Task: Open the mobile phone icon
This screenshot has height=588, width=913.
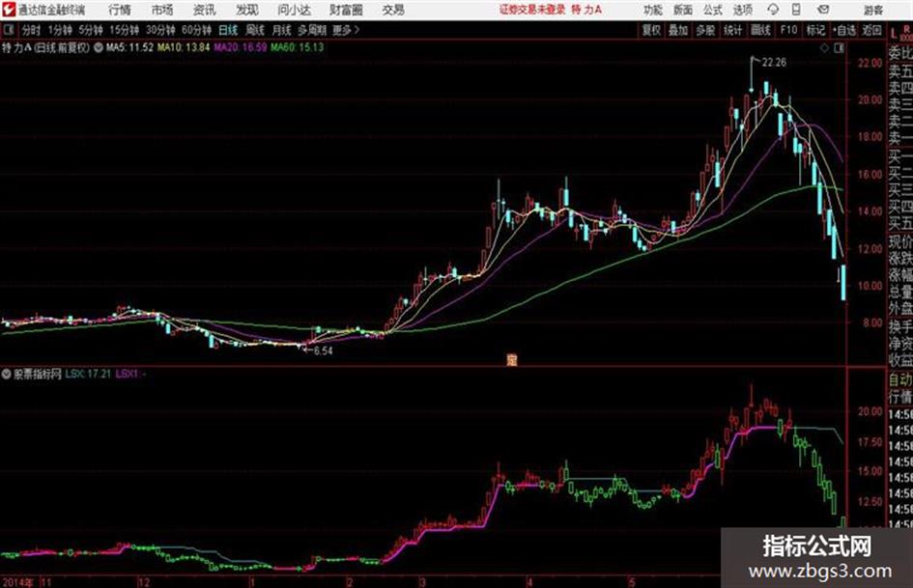Action: [796, 10]
